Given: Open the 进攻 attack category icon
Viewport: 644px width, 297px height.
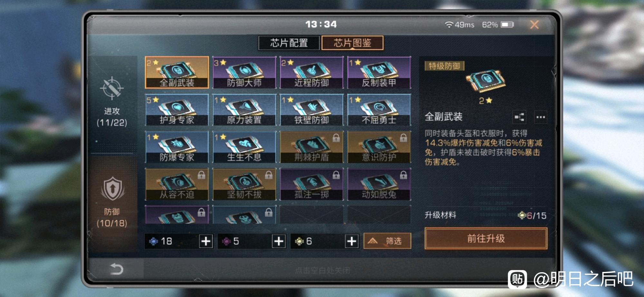Looking at the screenshot, I should coord(112,88).
